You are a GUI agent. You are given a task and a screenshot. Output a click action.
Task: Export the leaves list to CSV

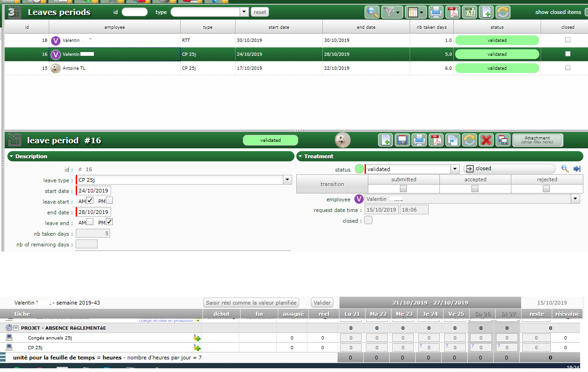pos(470,12)
